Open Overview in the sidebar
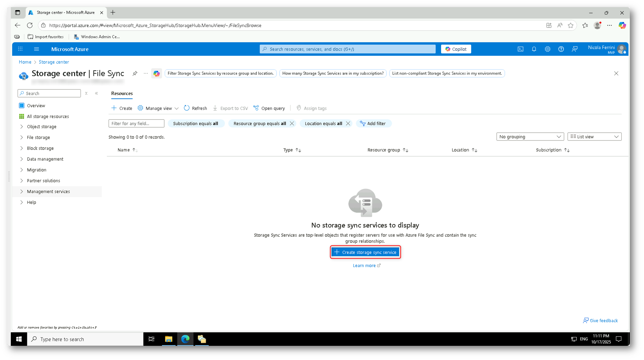Image resolution: width=644 pixels, height=360 pixels. click(x=36, y=106)
